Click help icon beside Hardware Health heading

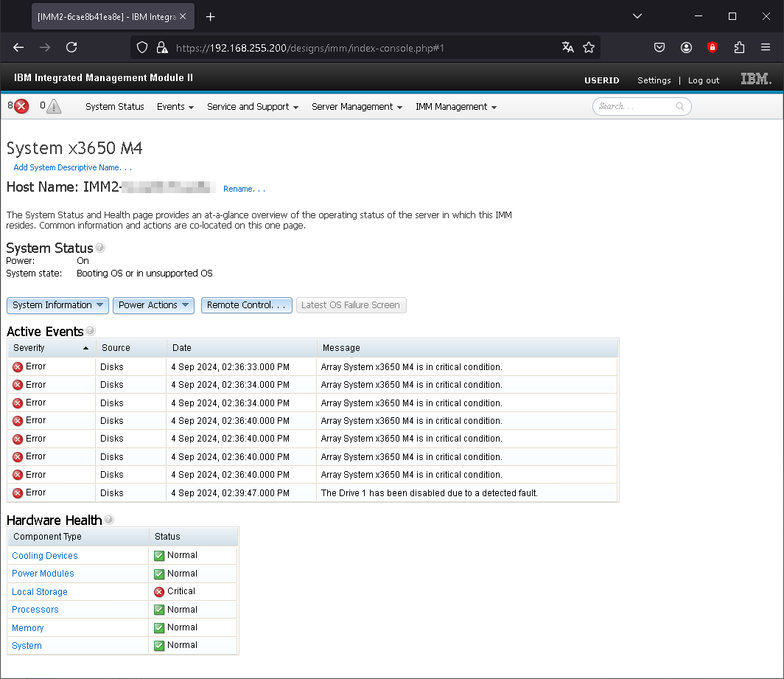coord(109,520)
